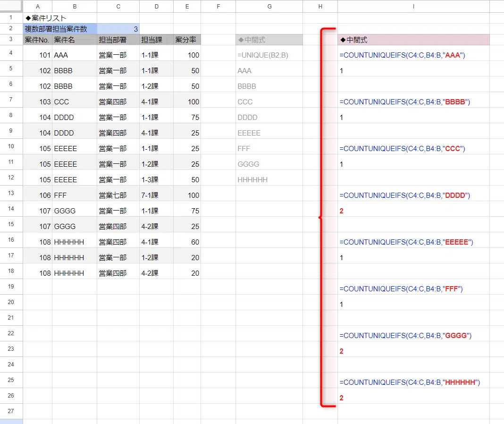Select column A header
This screenshot has width=504, height=424.
38,7
